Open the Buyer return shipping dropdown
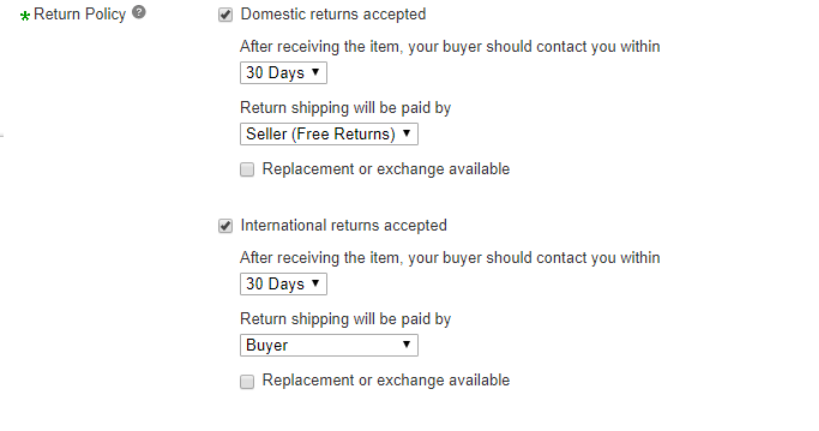 coord(329,345)
